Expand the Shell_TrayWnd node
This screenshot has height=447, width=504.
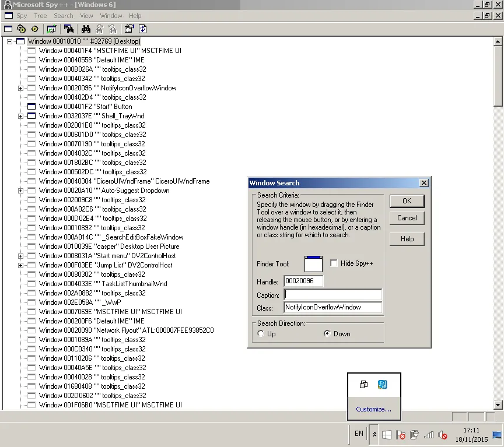(20, 116)
